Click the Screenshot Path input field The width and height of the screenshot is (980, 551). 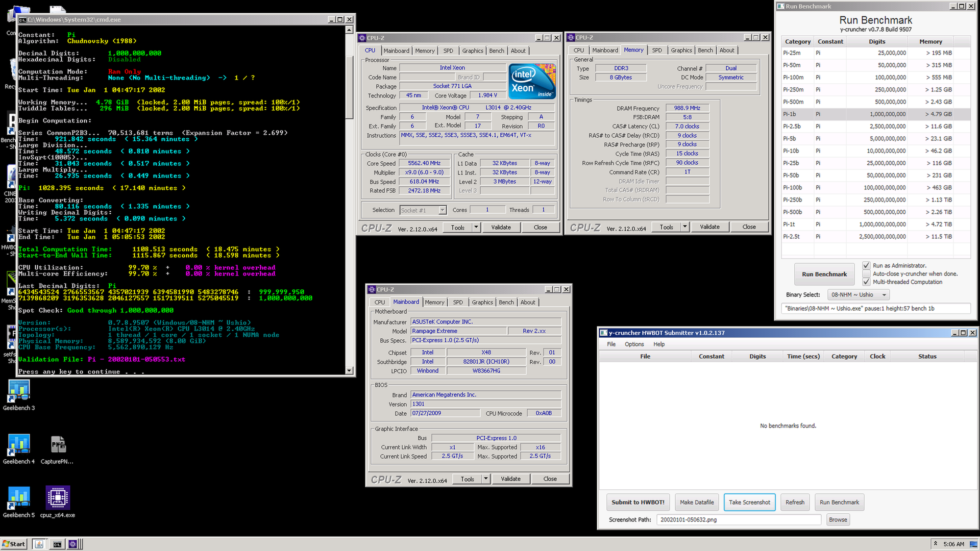point(739,520)
